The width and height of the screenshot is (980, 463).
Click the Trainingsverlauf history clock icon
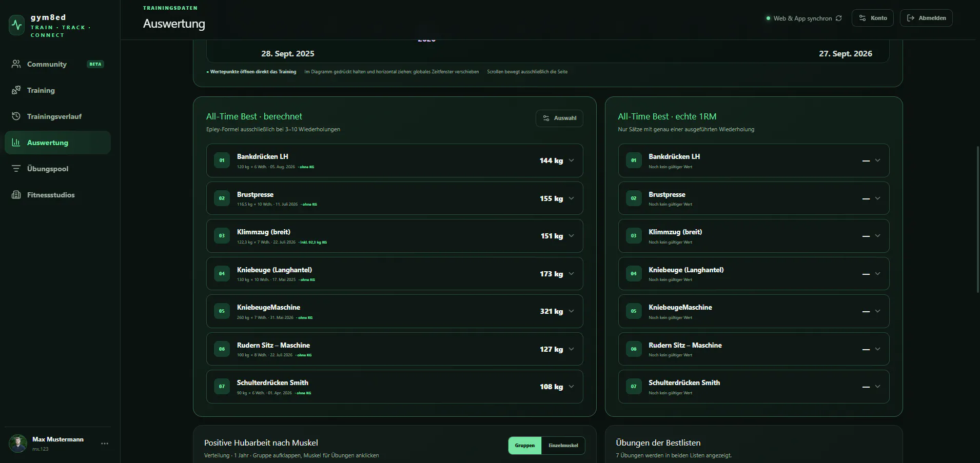[x=16, y=116]
